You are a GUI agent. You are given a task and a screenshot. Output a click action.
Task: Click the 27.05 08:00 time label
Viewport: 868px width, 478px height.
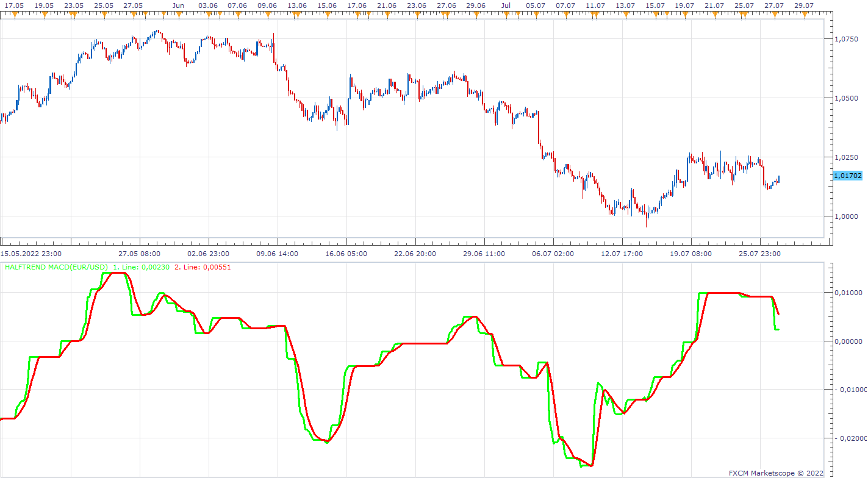(x=140, y=254)
